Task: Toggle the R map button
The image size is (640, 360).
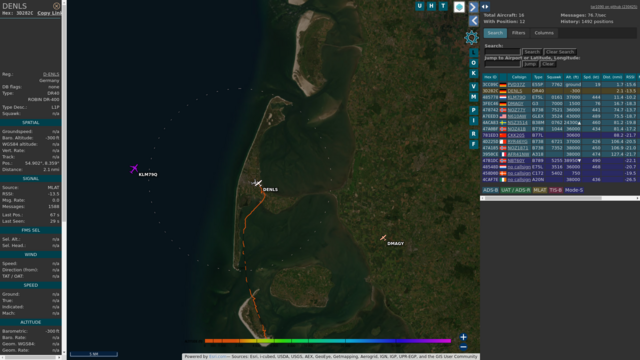Action: click(x=473, y=134)
